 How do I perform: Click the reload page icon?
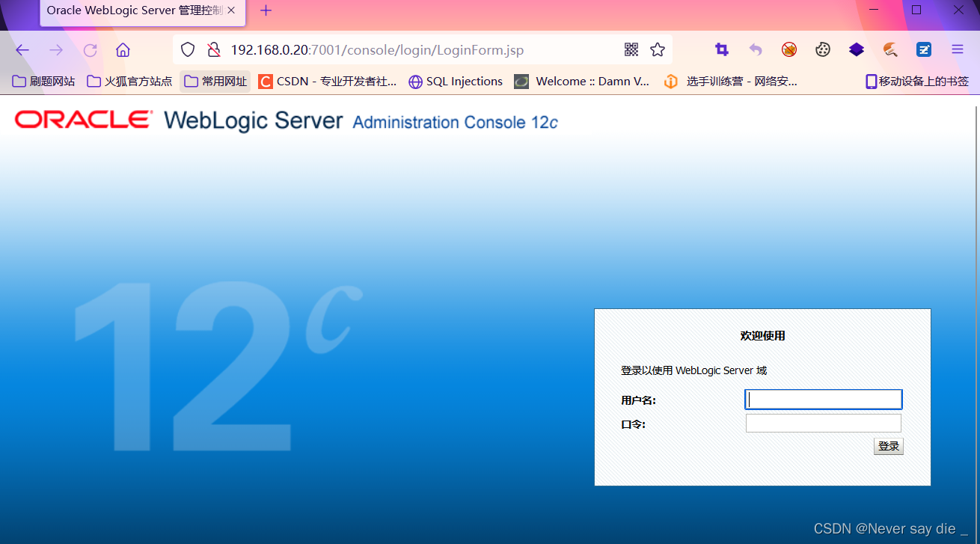click(90, 50)
